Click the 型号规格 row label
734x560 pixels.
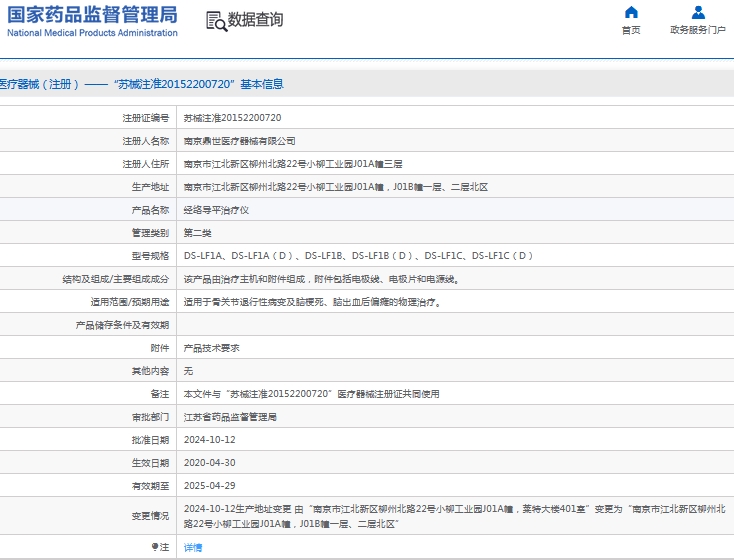point(150,256)
